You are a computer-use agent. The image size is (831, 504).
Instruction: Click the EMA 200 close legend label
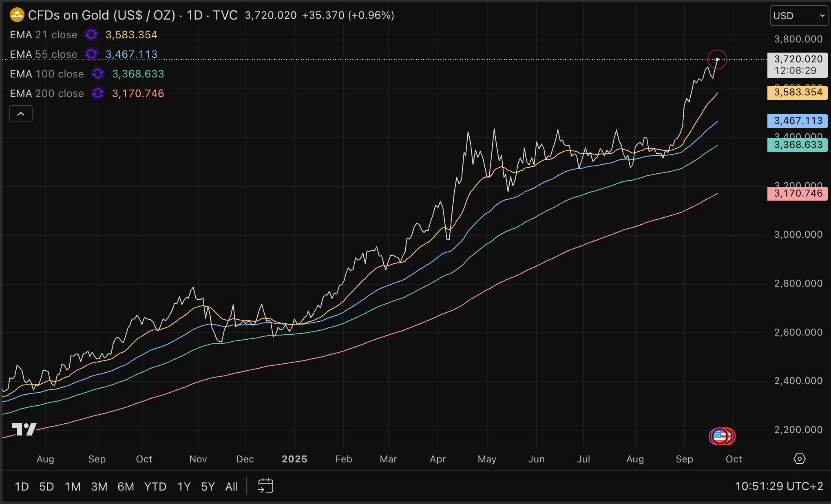pyautogui.click(x=47, y=93)
